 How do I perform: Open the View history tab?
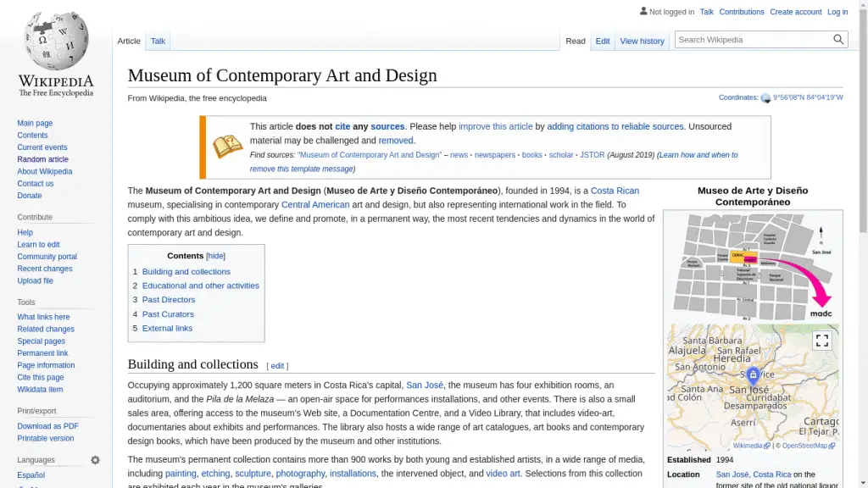point(642,41)
